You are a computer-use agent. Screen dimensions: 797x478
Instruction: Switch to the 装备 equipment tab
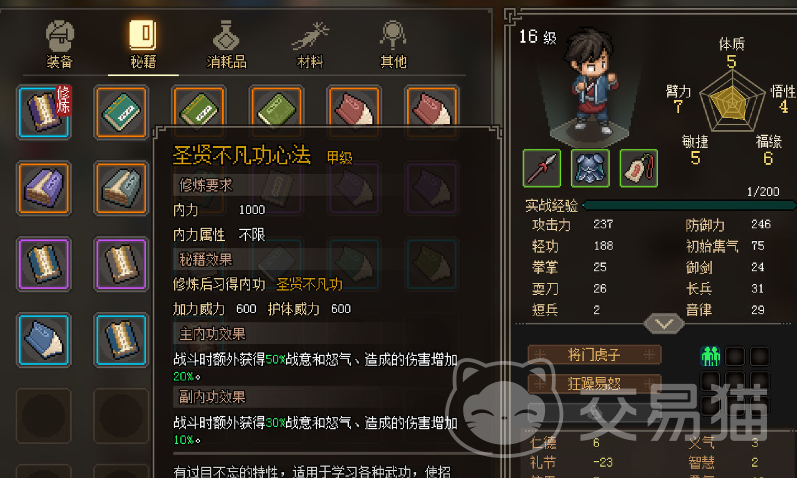coord(60,45)
